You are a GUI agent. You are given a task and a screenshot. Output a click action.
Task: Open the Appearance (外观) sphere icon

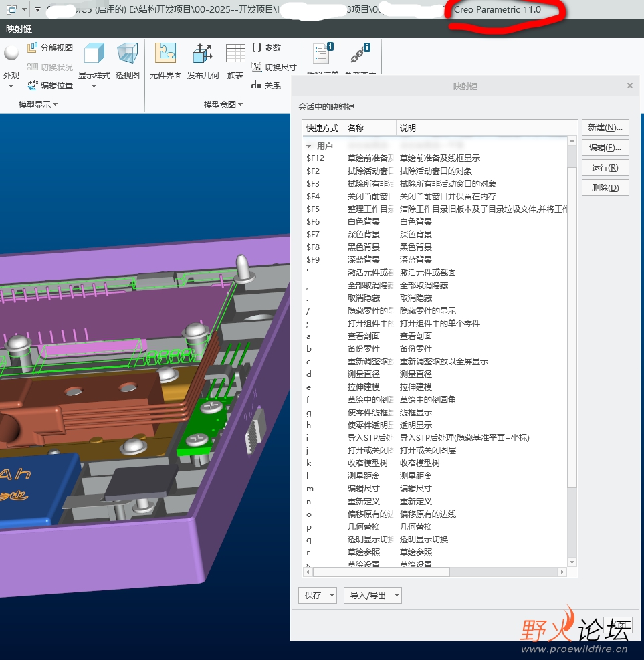pos(11,53)
